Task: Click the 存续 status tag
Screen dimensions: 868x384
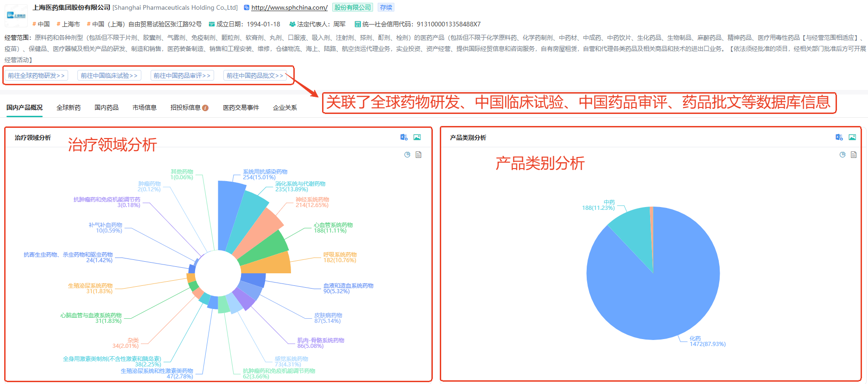Action: coord(386,7)
